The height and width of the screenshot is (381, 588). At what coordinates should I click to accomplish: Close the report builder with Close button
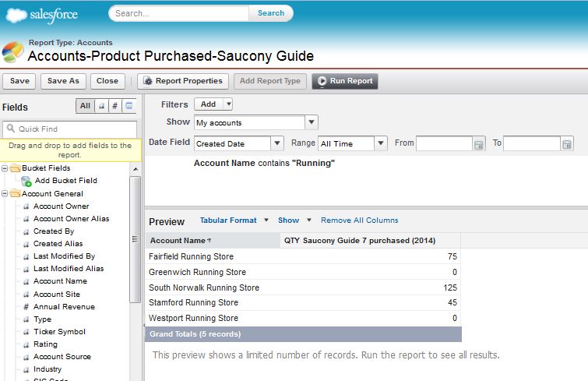(x=107, y=81)
